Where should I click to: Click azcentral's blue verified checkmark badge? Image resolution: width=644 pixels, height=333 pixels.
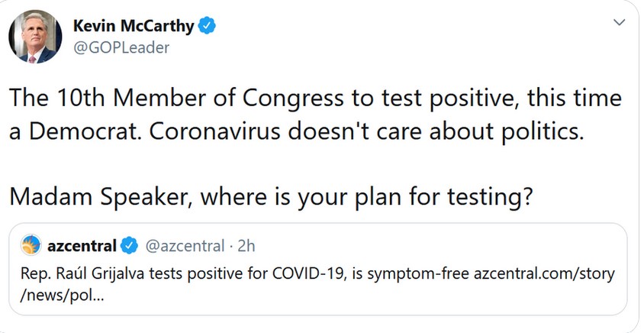click(x=129, y=246)
